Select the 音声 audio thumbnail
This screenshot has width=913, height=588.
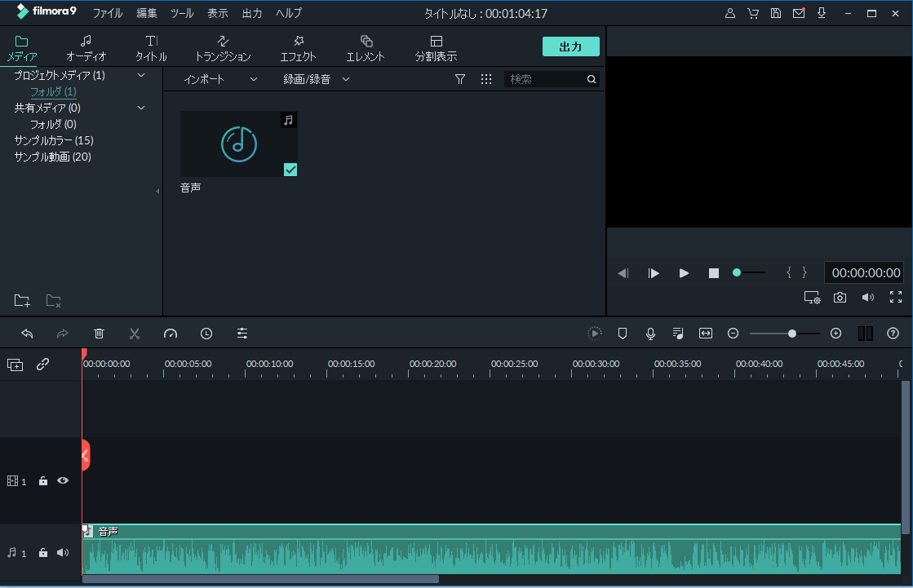pyautogui.click(x=238, y=144)
